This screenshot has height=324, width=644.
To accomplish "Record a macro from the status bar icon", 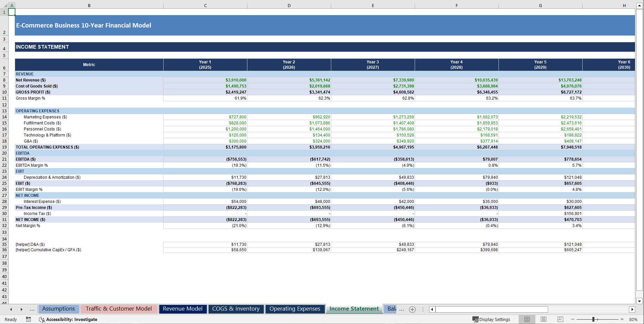I will pyautogui.click(x=28, y=319).
